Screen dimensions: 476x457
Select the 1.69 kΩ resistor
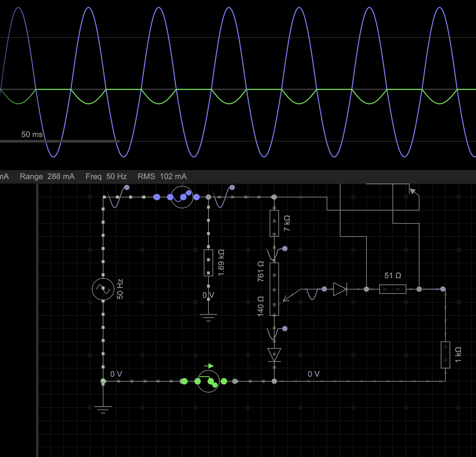[208, 263]
